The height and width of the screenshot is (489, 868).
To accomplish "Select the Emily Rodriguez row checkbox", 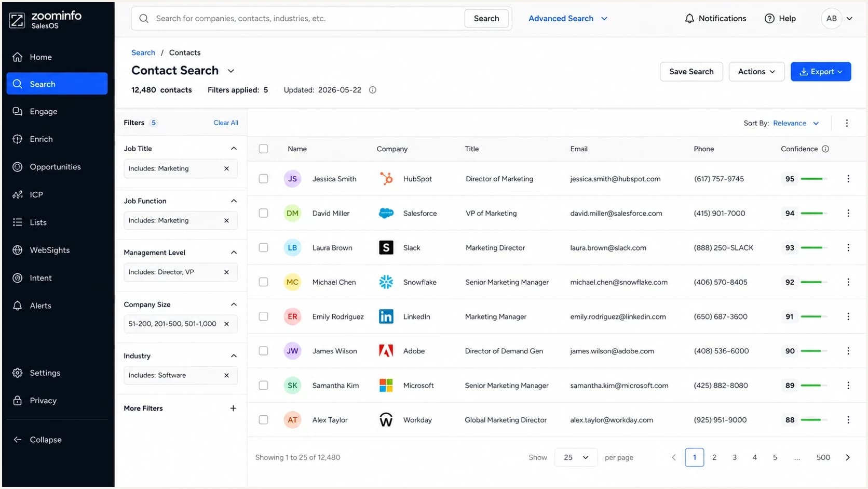I will [264, 316].
